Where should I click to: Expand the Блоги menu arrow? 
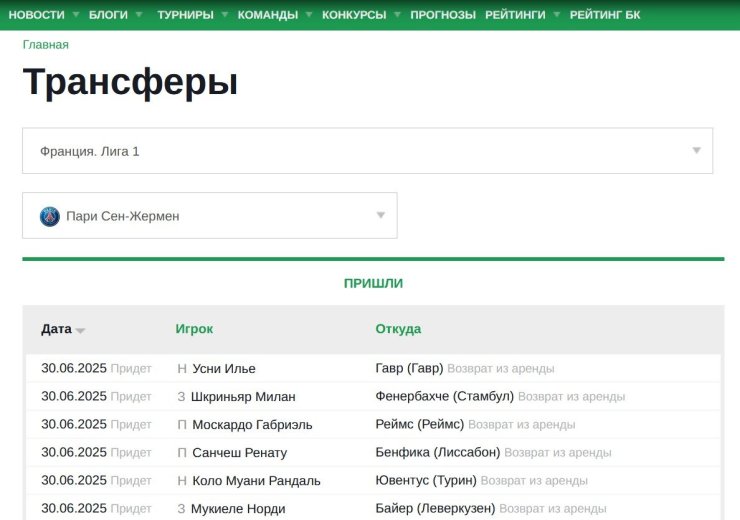138,15
